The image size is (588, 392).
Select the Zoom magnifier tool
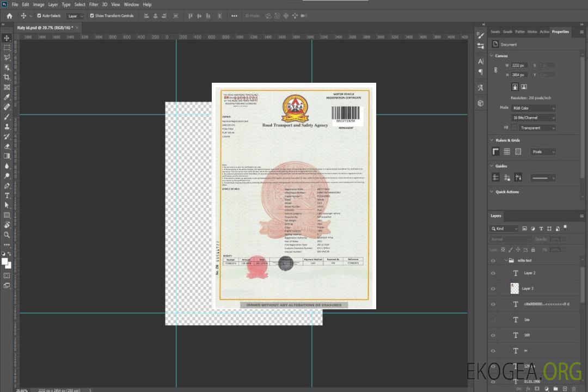pos(7,235)
